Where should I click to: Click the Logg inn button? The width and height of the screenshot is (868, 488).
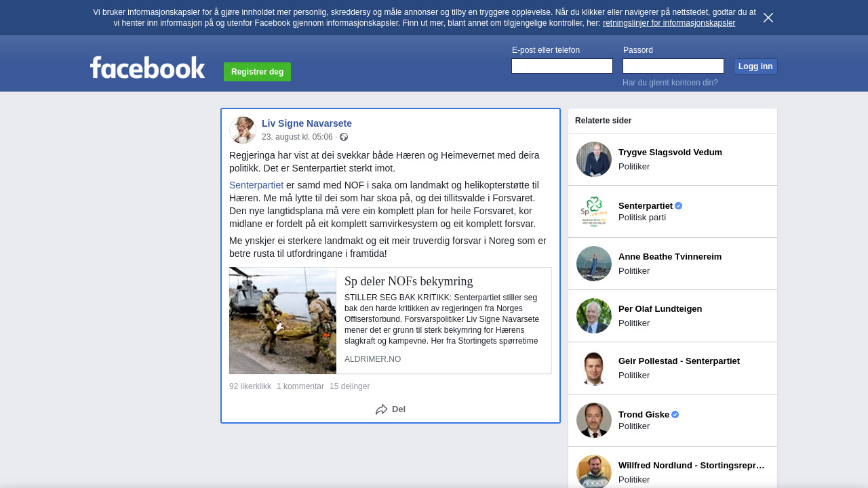click(755, 66)
